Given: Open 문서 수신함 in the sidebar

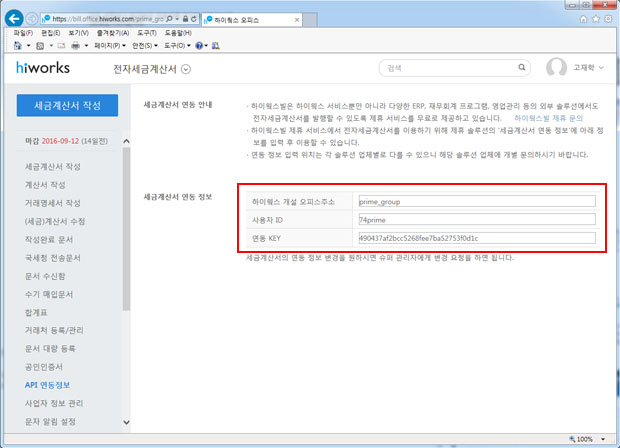Looking at the screenshot, I should point(45,276).
